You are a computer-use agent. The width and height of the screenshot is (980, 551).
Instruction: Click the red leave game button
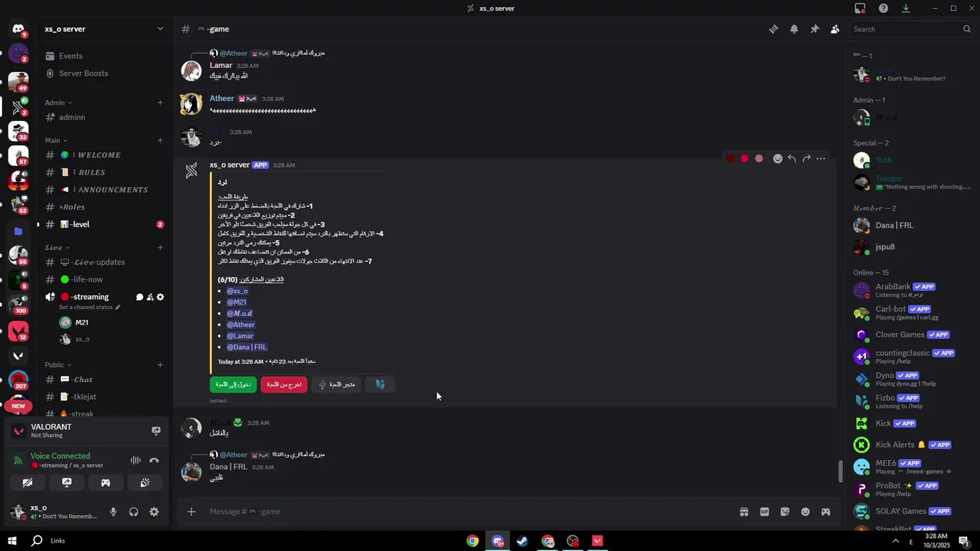(284, 385)
